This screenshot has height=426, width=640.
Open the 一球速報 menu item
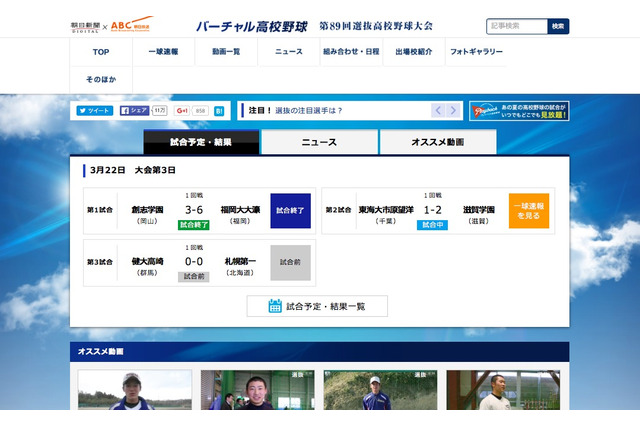click(163, 52)
